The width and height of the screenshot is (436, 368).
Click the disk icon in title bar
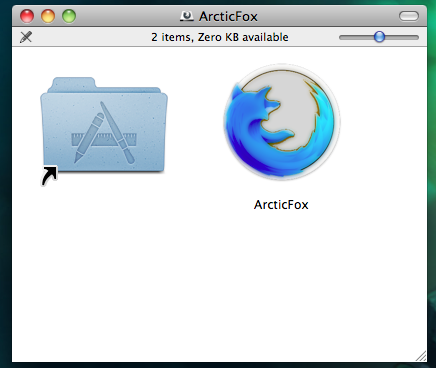187,16
